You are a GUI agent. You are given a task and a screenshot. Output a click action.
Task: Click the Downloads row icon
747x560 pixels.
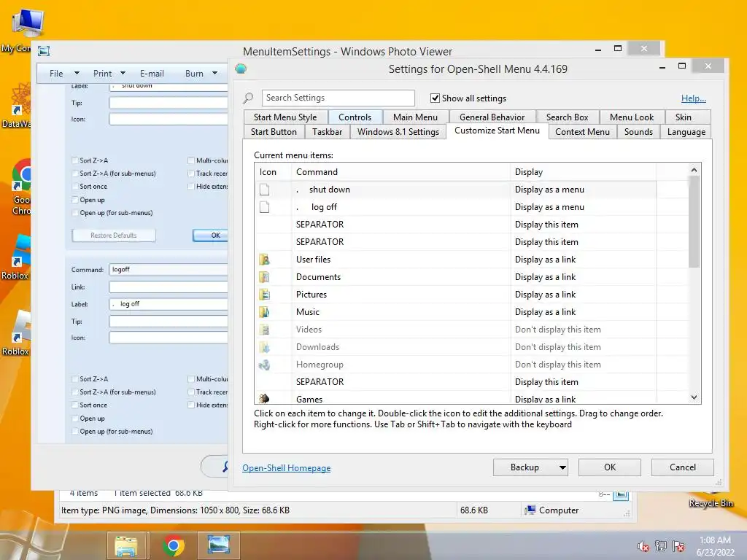pyautogui.click(x=264, y=347)
